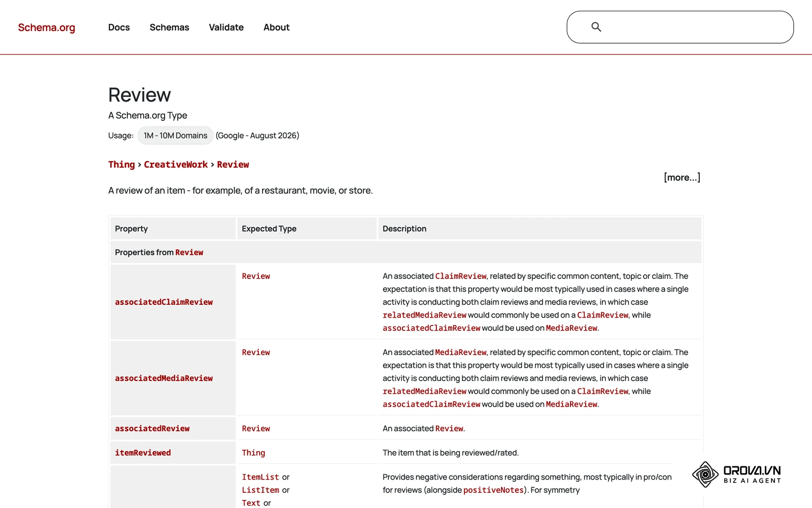Click the search magnifier icon
This screenshot has width=812, height=508.
[596, 27]
